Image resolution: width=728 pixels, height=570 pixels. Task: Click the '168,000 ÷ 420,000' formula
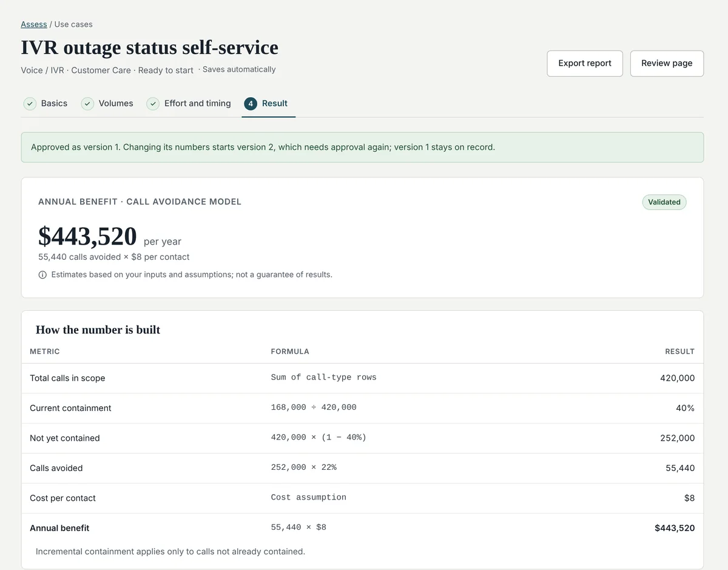point(314,407)
